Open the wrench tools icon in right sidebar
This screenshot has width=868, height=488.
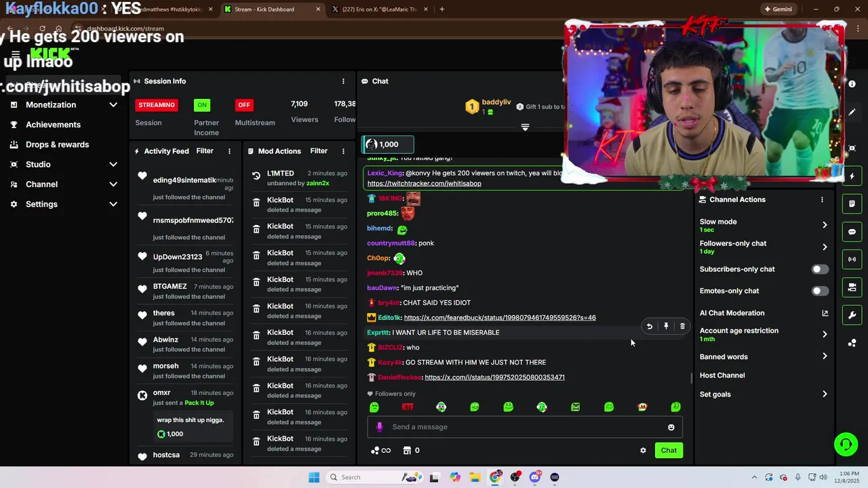click(852, 315)
